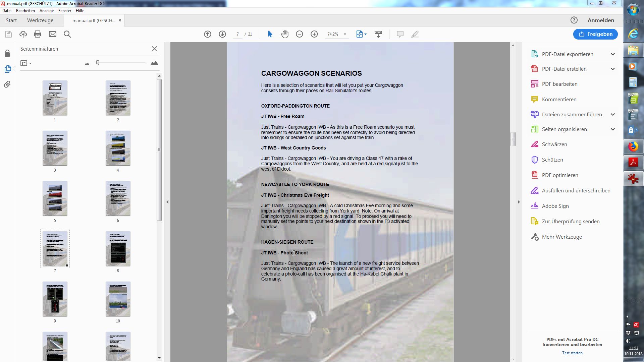Click the security lock icon
The height and width of the screenshot is (362, 644).
pos(7,54)
